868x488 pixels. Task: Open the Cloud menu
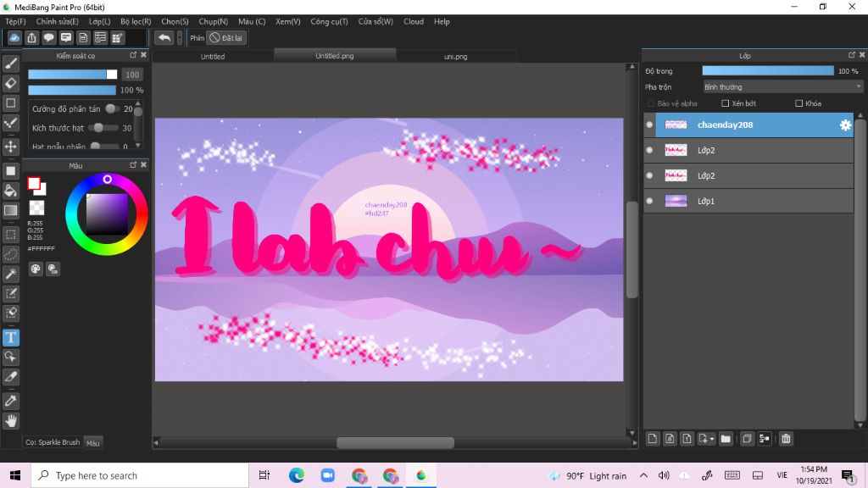click(x=414, y=21)
